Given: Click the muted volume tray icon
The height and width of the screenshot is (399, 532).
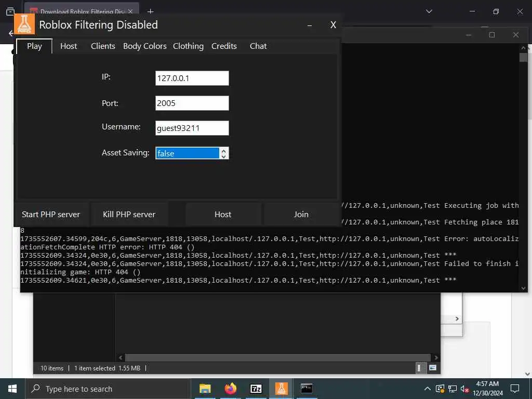Looking at the screenshot, I should [465, 389].
